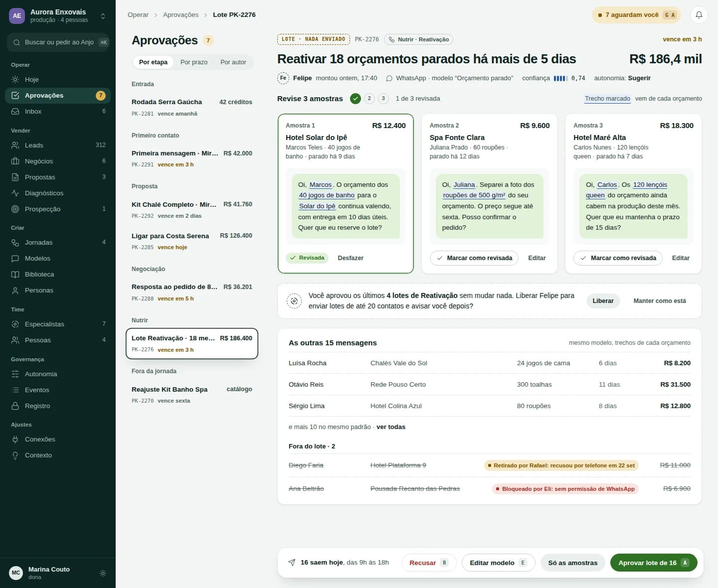Click the Especialistas icon in sidebar
This screenshot has height=588, width=718.
click(15, 324)
